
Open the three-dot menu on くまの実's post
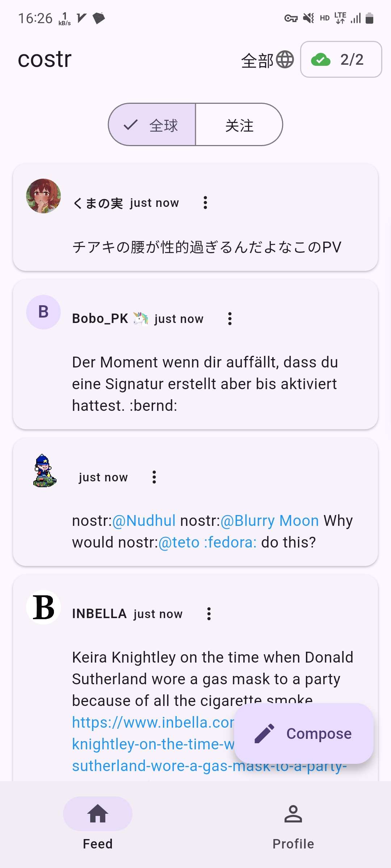(205, 203)
